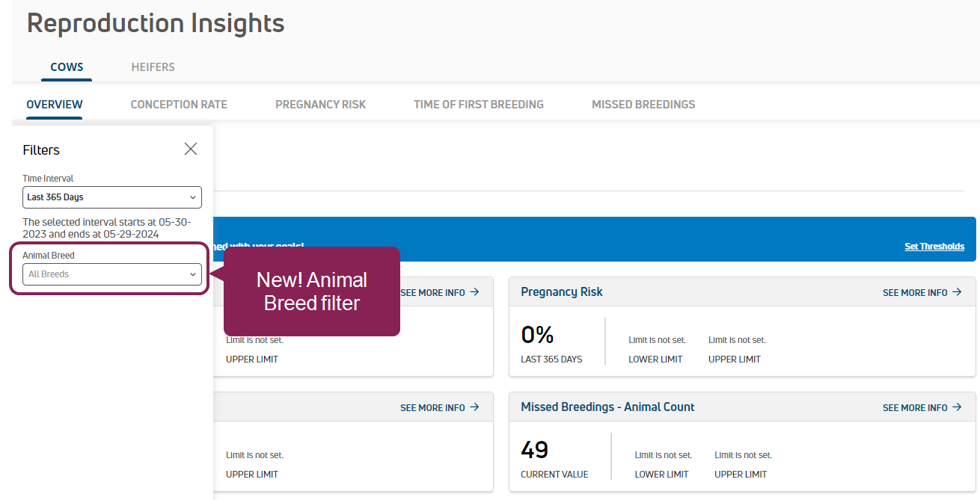Close the Filters panel with X icon

point(191,149)
